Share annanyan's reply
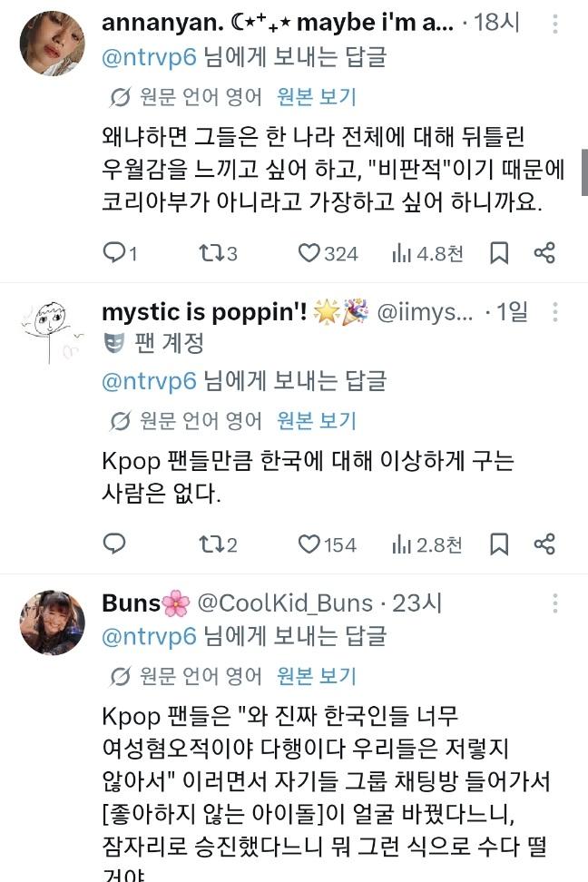The image size is (588, 882). 544,252
